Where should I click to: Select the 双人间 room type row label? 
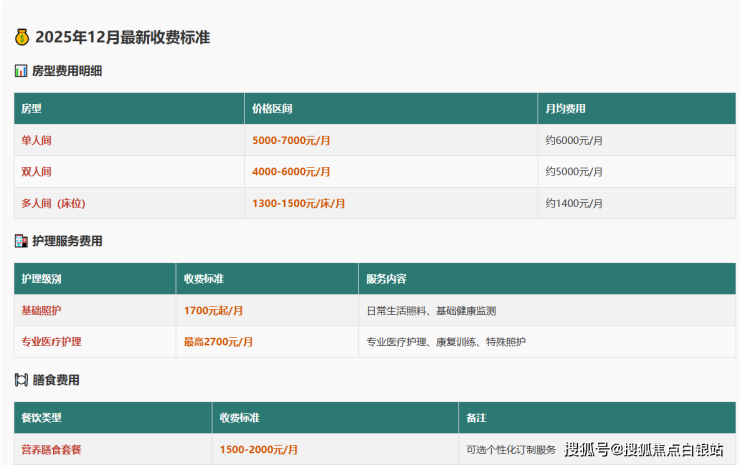[37, 171]
